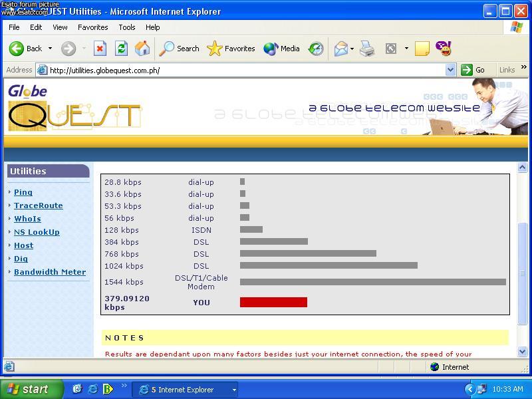Click the NOTES heading

[x=124, y=338]
